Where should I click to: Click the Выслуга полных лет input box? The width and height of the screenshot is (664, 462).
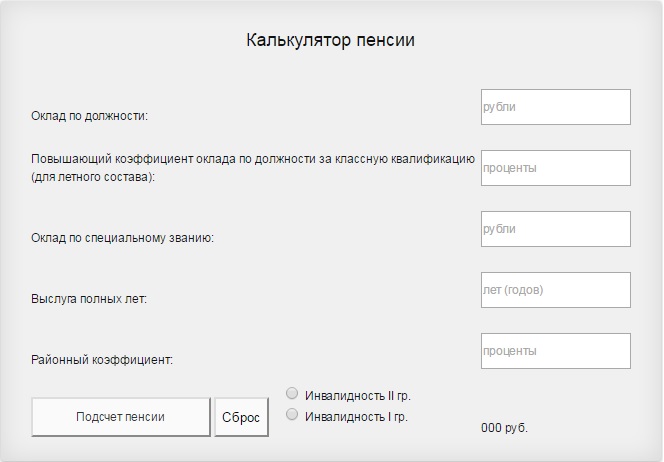click(556, 290)
